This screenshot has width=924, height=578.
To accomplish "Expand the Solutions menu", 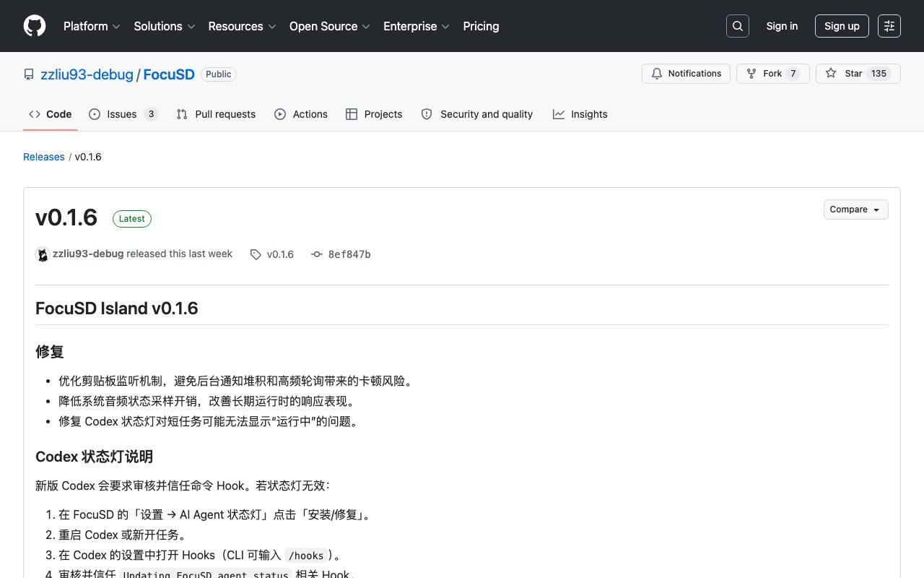I will [x=165, y=26].
